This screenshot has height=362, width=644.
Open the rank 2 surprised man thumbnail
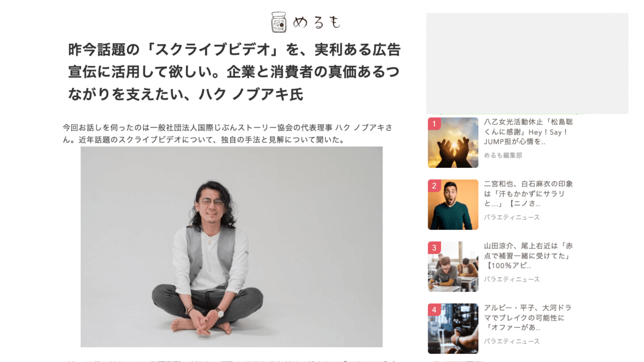(x=453, y=204)
